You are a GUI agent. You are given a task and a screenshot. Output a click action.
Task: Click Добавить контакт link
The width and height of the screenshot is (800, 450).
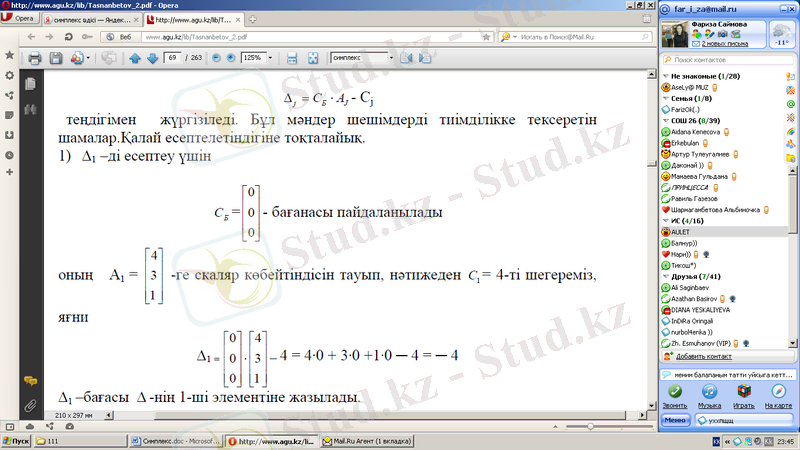coord(704,356)
